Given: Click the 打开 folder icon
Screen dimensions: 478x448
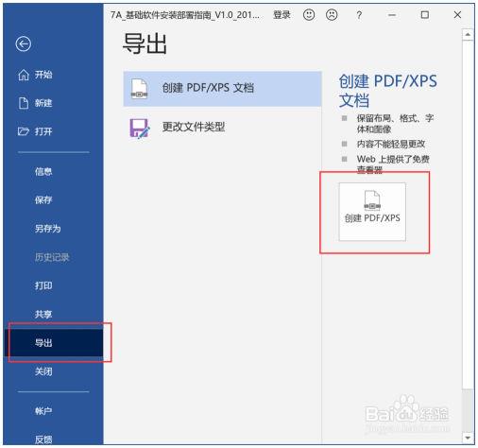Looking at the screenshot, I should coord(24,131).
